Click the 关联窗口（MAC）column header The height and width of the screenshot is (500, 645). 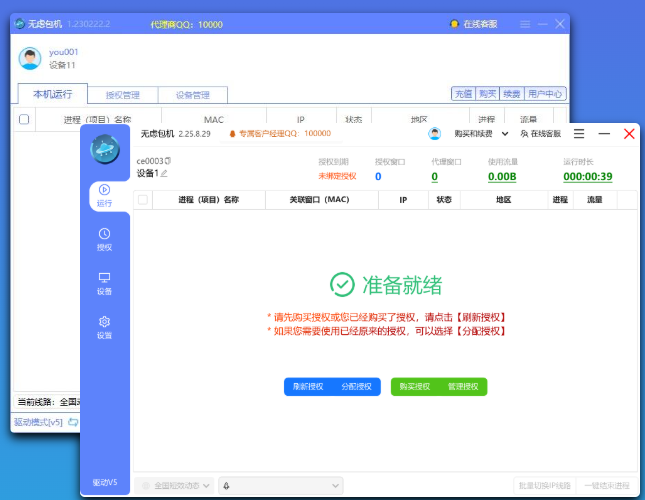[x=320, y=200]
